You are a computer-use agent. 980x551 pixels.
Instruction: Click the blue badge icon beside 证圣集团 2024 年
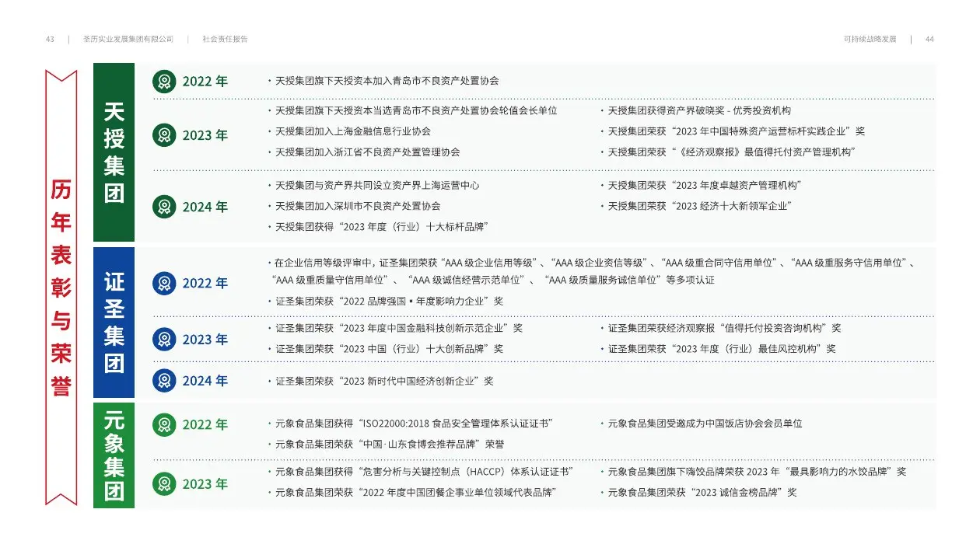(164, 380)
